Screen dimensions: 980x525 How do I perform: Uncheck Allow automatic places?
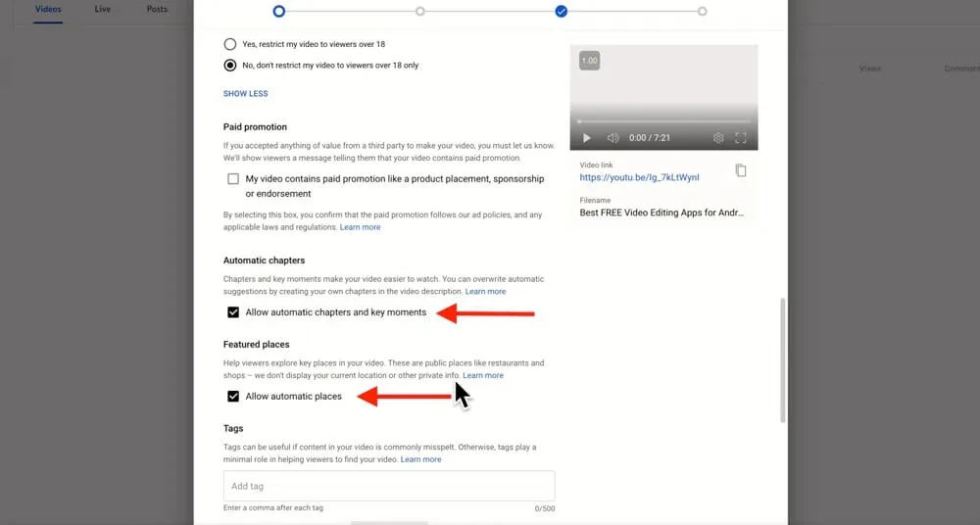233,397
